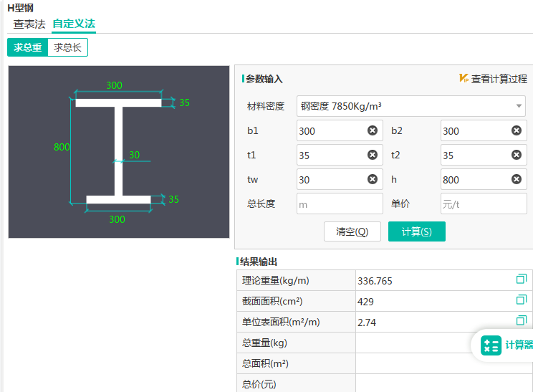Select the 自定义法 tab
The image size is (533, 392).
[x=74, y=24]
